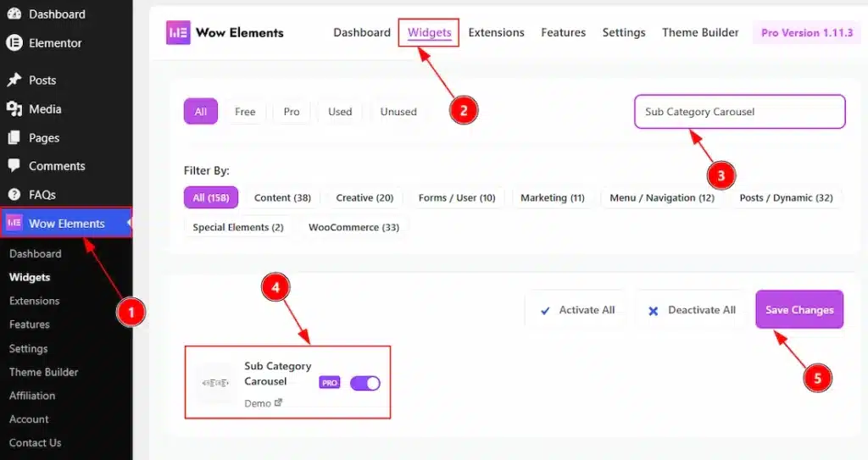Open the Widgets tab in header
Screen dimensions: 868x460
click(x=430, y=33)
